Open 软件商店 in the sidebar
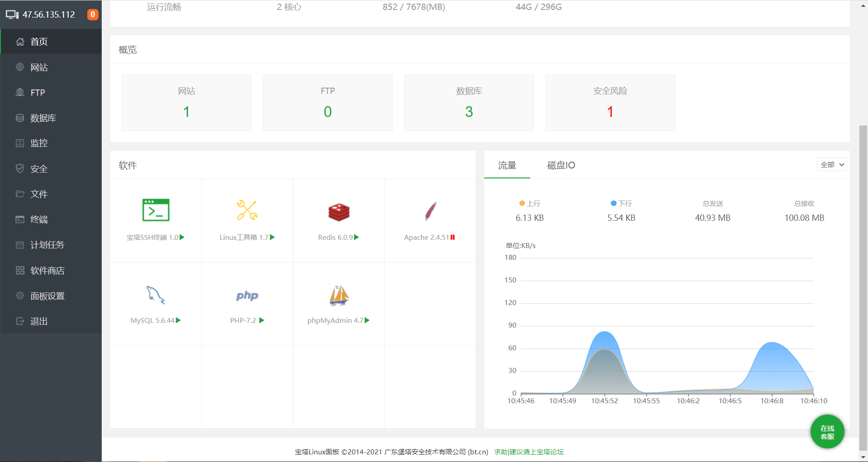868x462 pixels. (x=47, y=271)
